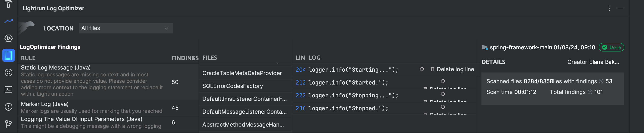
Task: Open logger.info("Stopped.") log line 230
Action: click(348, 109)
